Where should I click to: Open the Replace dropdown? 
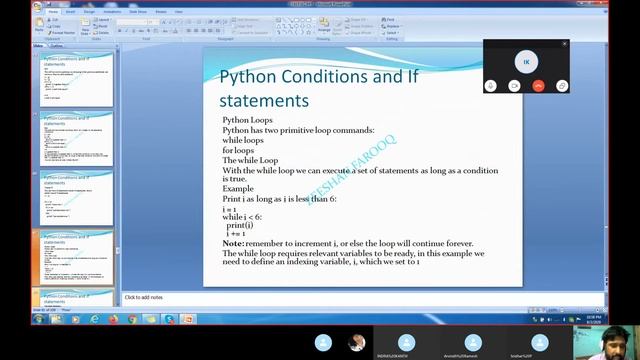(391, 26)
